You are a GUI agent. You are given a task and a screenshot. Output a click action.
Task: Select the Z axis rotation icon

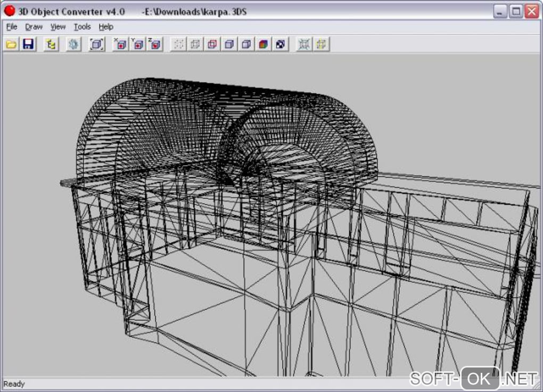click(154, 44)
